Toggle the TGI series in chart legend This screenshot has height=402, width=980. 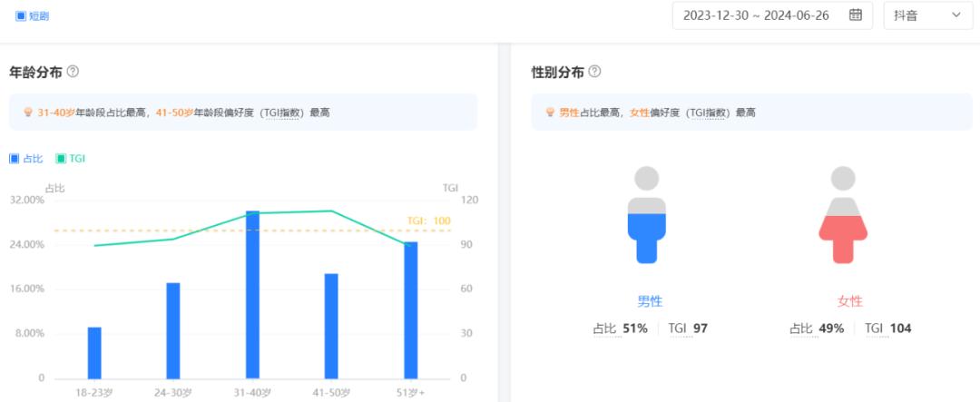[70, 159]
